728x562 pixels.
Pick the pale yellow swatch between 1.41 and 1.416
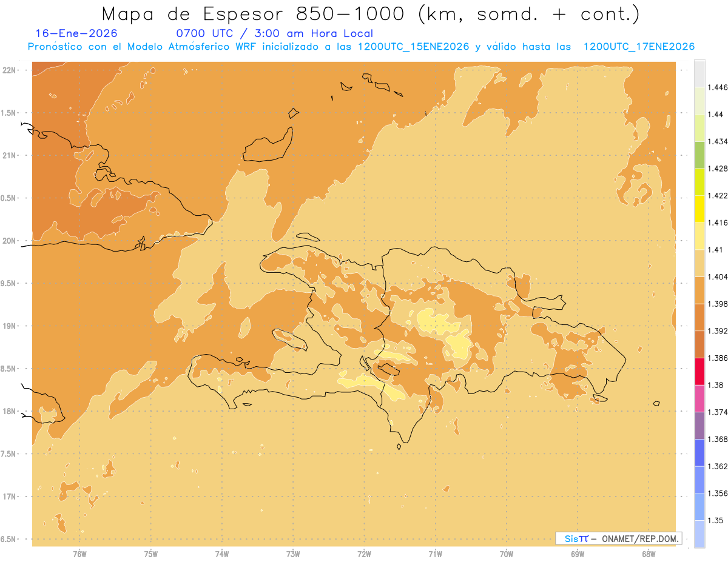(x=699, y=236)
